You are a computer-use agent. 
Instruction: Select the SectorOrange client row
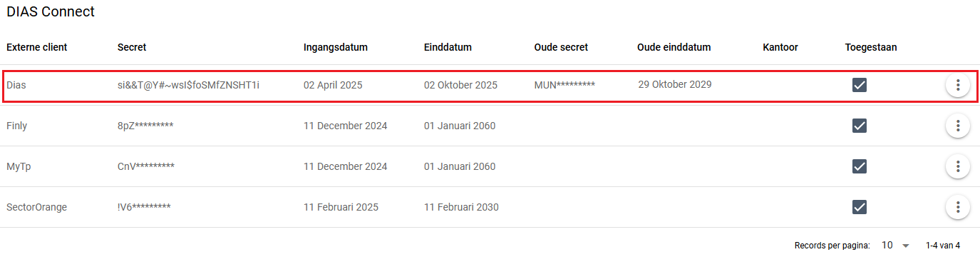click(490, 207)
